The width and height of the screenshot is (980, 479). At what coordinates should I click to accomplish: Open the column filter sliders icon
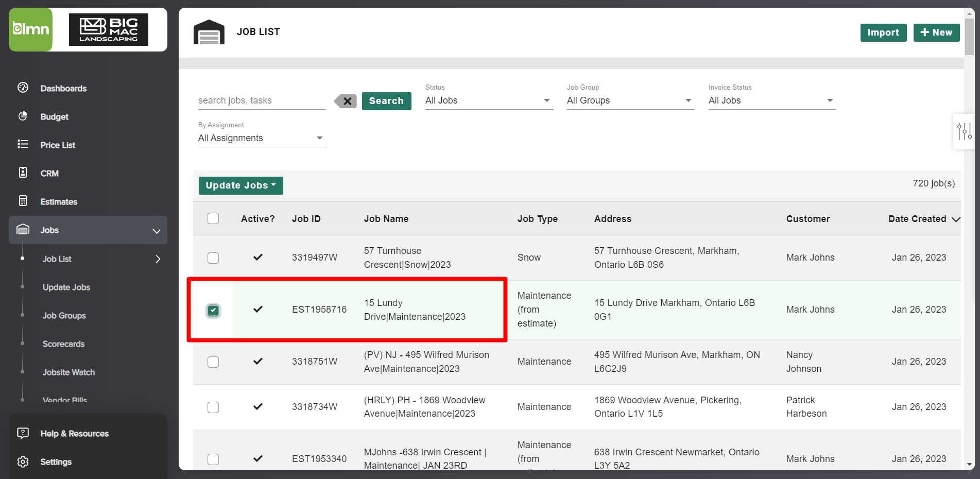coord(964,131)
